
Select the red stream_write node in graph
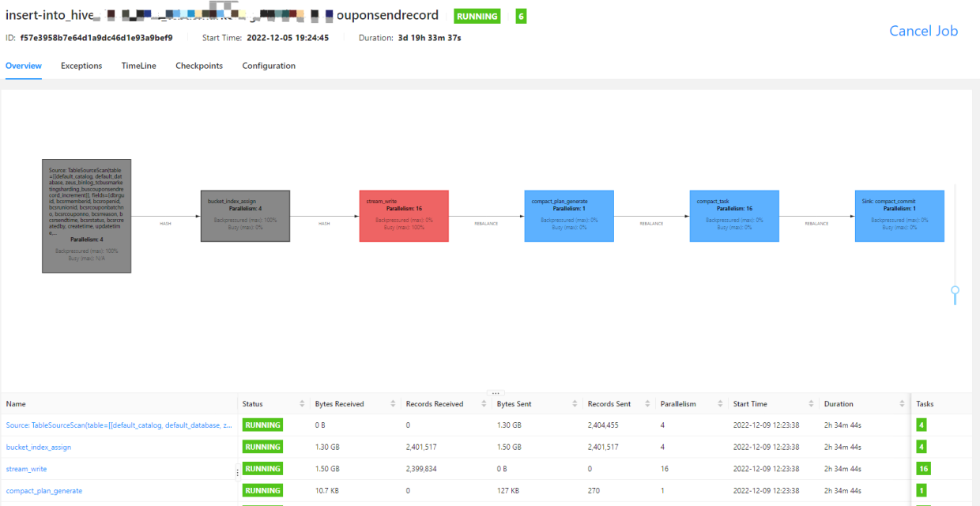point(404,216)
